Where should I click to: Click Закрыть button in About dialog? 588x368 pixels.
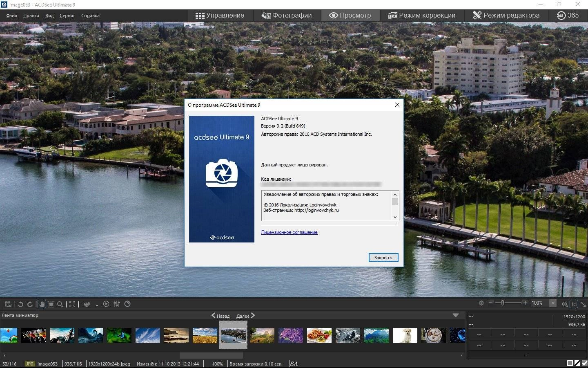tap(383, 258)
